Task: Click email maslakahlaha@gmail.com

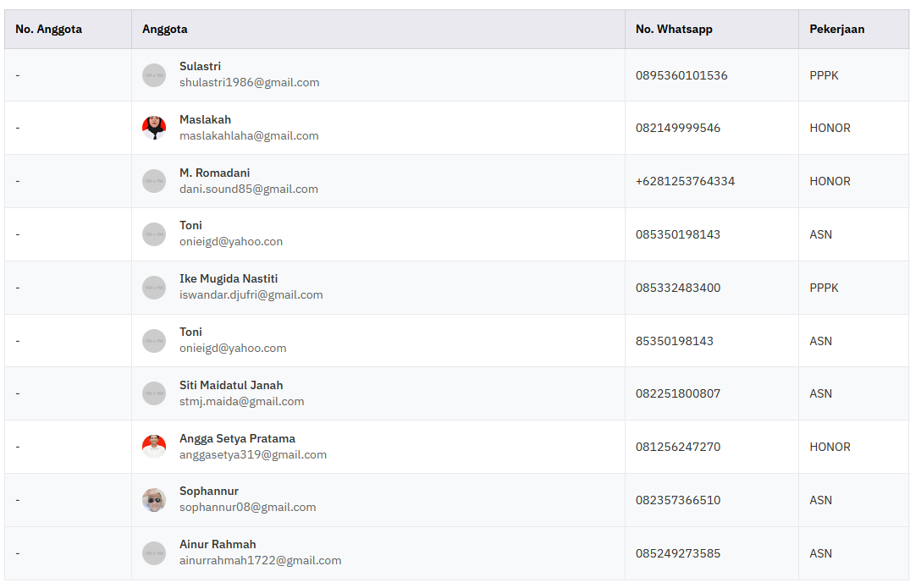Action: pyautogui.click(x=249, y=135)
